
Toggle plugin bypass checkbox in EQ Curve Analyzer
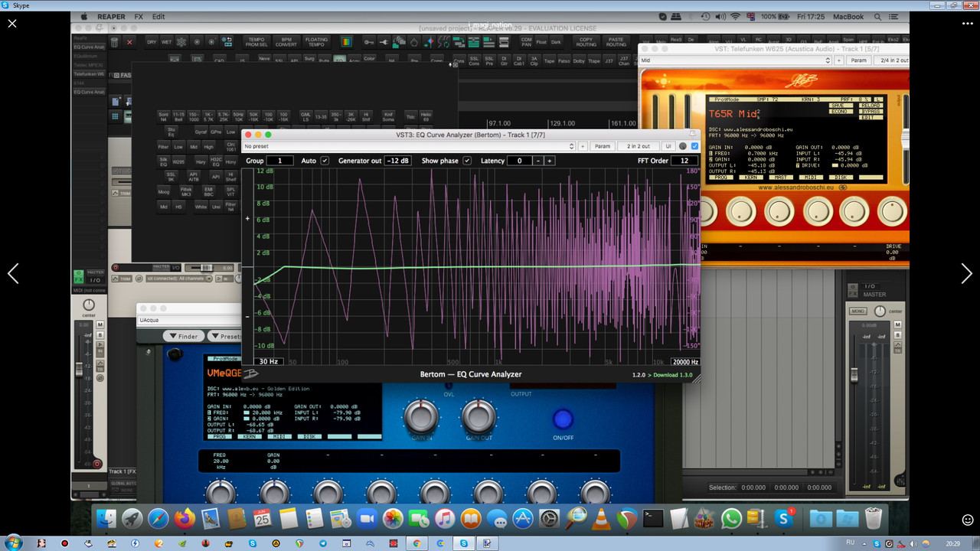pos(694,146)
